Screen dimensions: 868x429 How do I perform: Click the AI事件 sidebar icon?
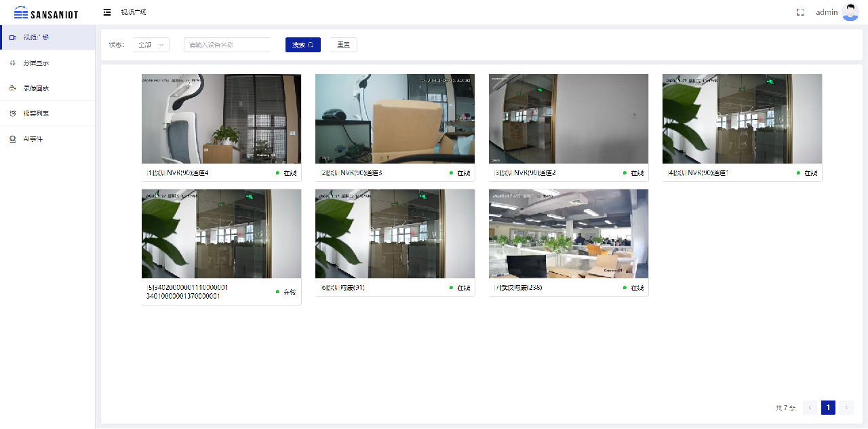coord(13,139)
